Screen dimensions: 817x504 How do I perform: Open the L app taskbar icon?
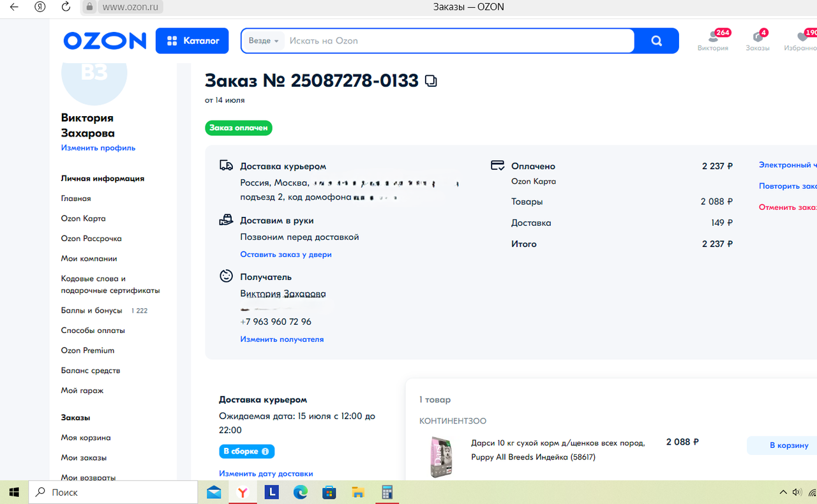tap(272, 492)
